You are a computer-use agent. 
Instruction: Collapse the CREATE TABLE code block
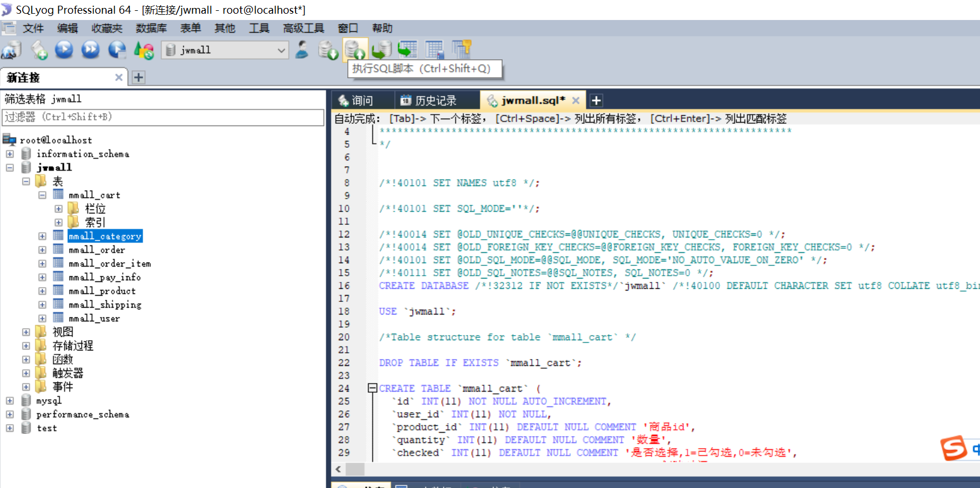click(x=372, y=388)
